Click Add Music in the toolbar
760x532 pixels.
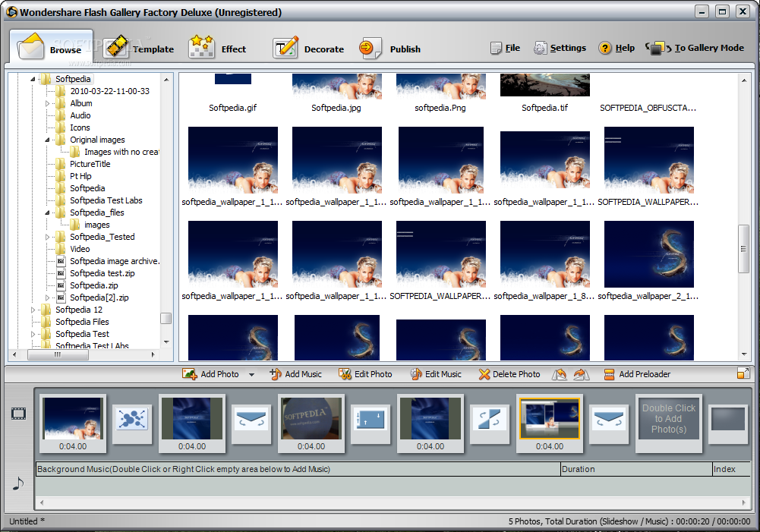click(295, 374)
